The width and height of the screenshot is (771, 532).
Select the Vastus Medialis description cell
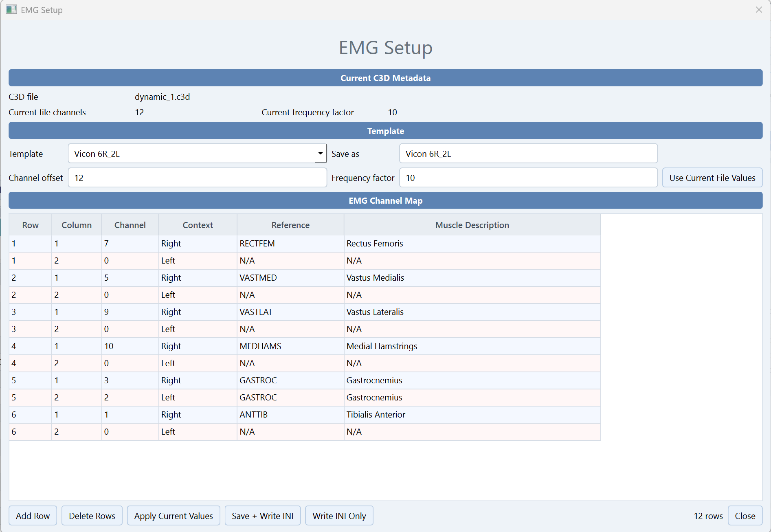[x=472, y=278]
